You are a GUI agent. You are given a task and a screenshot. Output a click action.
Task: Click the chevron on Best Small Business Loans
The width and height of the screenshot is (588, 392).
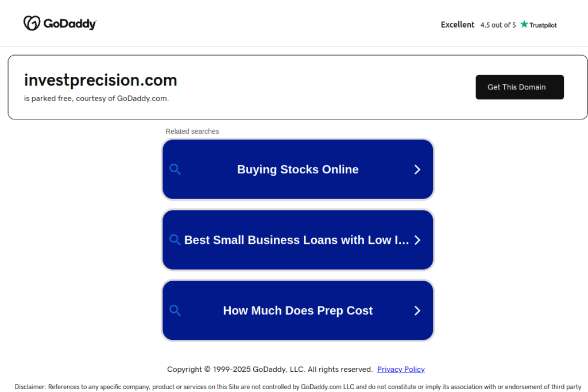(x=417, y=240)
